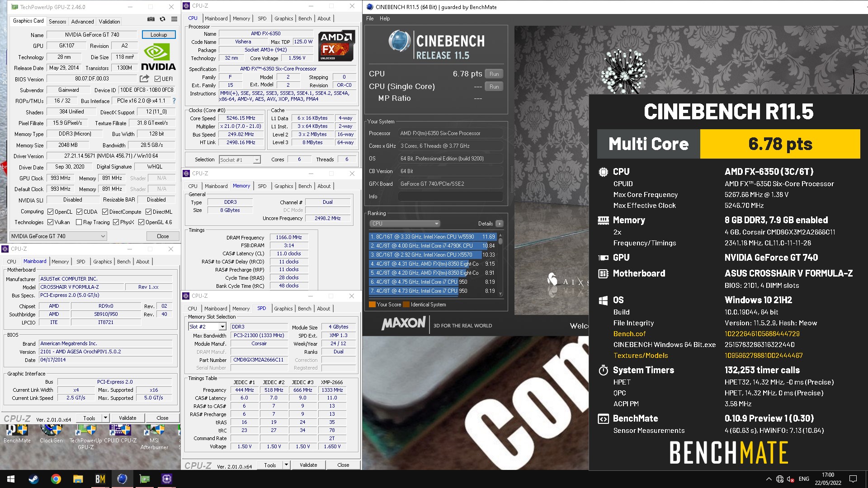Open the Tools dropdown arrow in CPU-Z SPD window
868x488 pixels.
tap(286, 465)
